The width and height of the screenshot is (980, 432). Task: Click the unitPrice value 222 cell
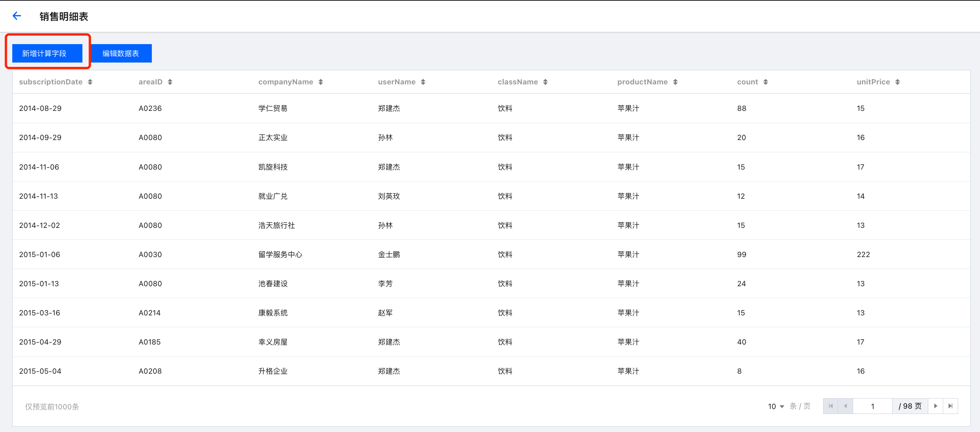863,254
